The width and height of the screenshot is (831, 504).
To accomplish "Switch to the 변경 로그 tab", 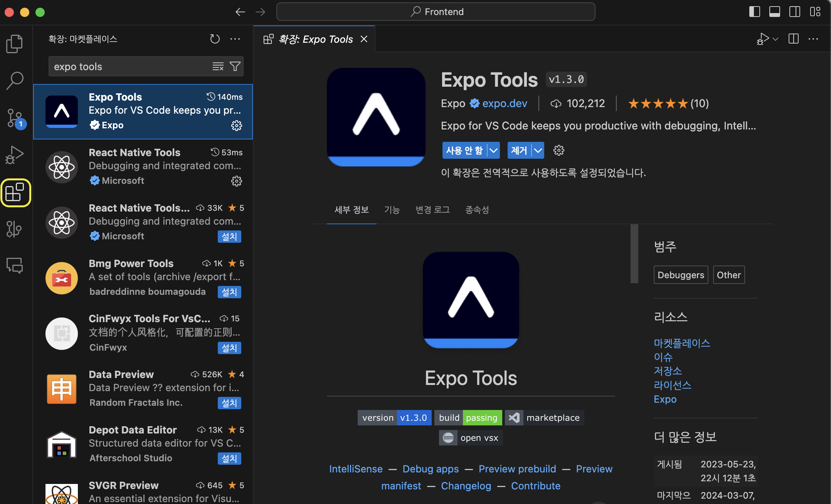I will (432, 210).
